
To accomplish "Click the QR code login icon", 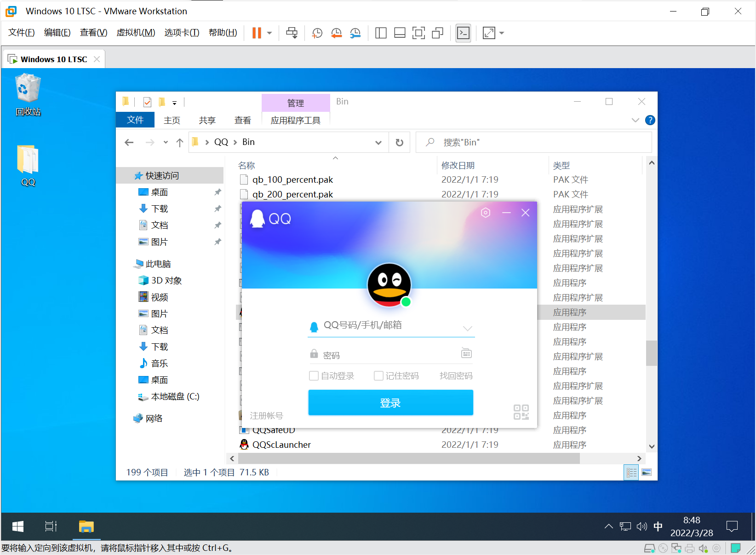I will (x=521, y=412).
